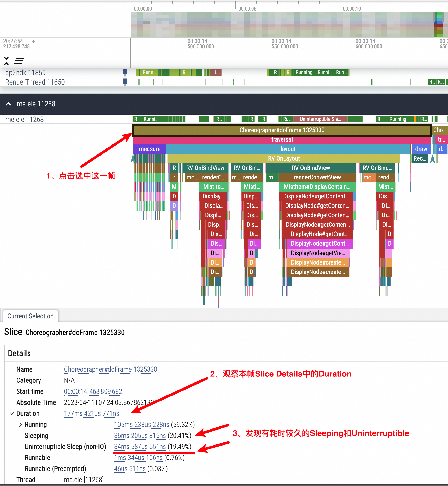Click the + icon beside timestamp 20:27:54

(33, 41)
